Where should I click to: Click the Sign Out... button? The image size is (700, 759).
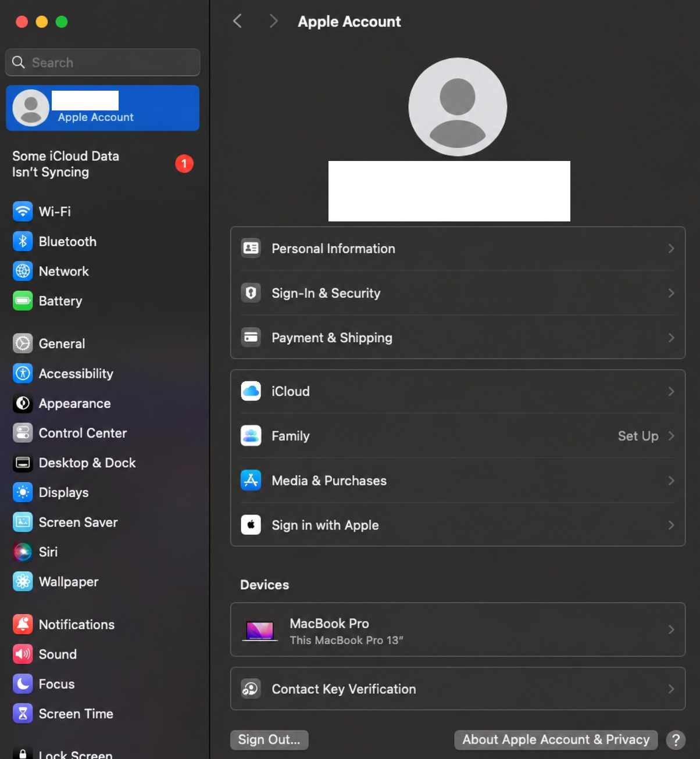point(269,739)
